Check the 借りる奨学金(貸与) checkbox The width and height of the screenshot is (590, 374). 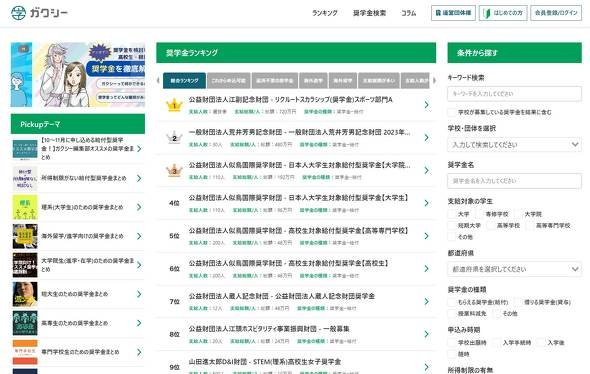pyautogui.click(x=518, y=302)
